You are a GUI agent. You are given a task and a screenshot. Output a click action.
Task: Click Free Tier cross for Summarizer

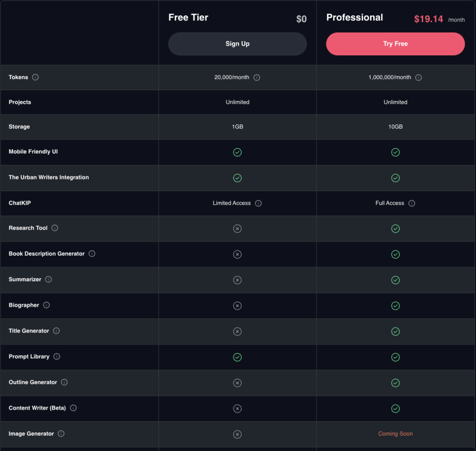238,280
